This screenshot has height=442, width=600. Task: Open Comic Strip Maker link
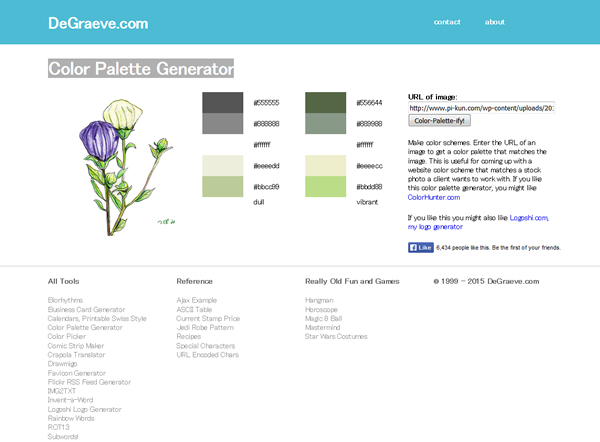[76, 346]
